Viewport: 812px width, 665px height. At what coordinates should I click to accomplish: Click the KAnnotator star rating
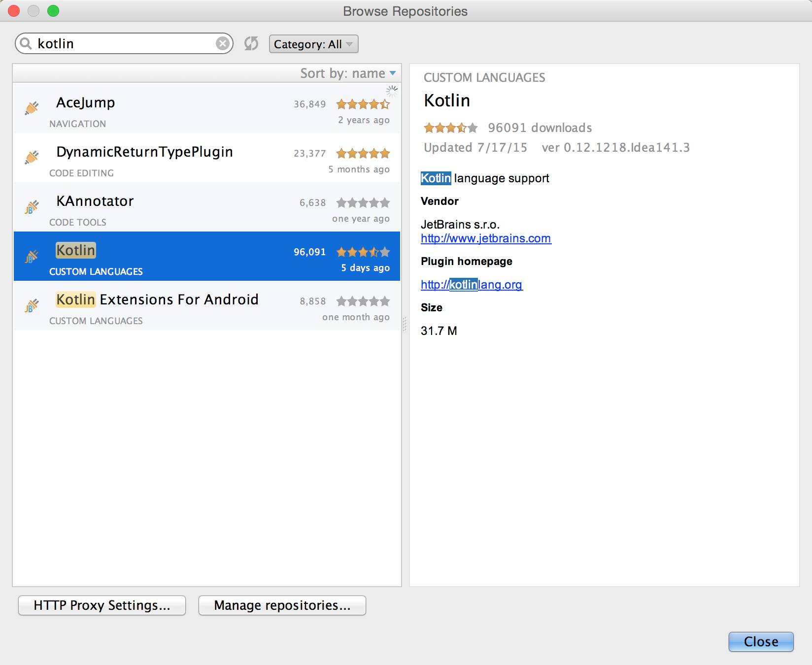coord(363,202)
